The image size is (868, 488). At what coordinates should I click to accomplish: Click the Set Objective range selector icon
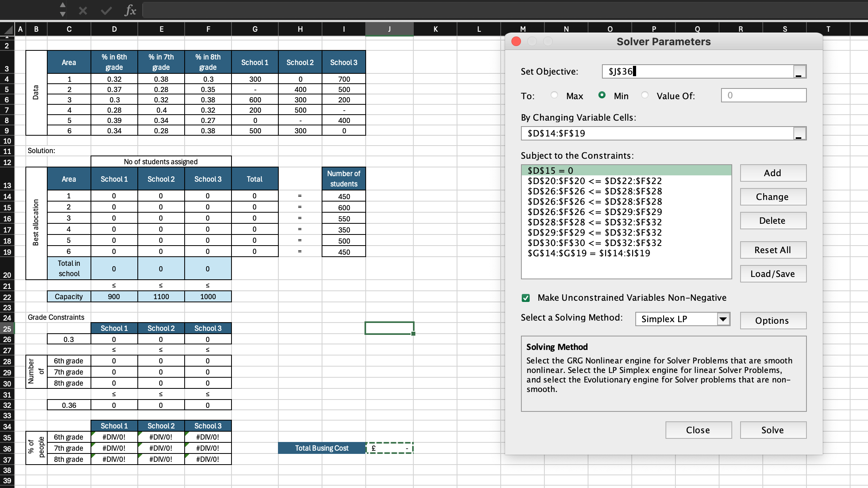pos(799,72)
